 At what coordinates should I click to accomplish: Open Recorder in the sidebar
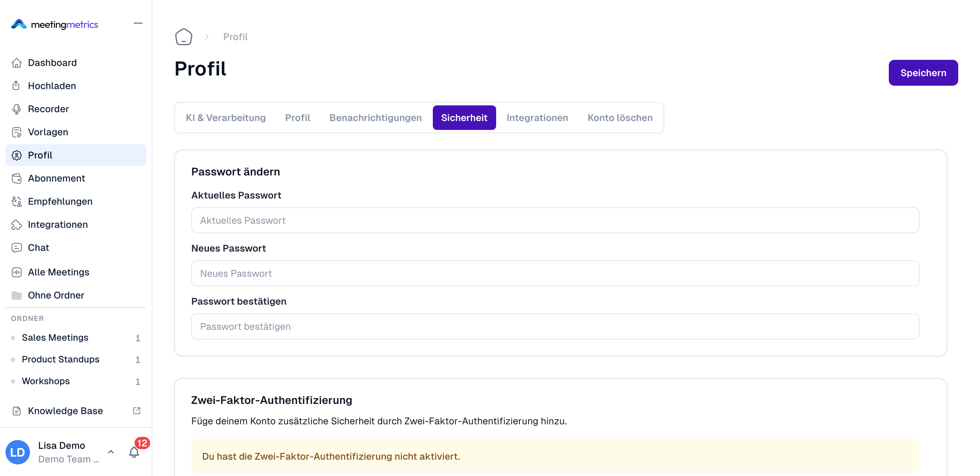tap(76, 109)
